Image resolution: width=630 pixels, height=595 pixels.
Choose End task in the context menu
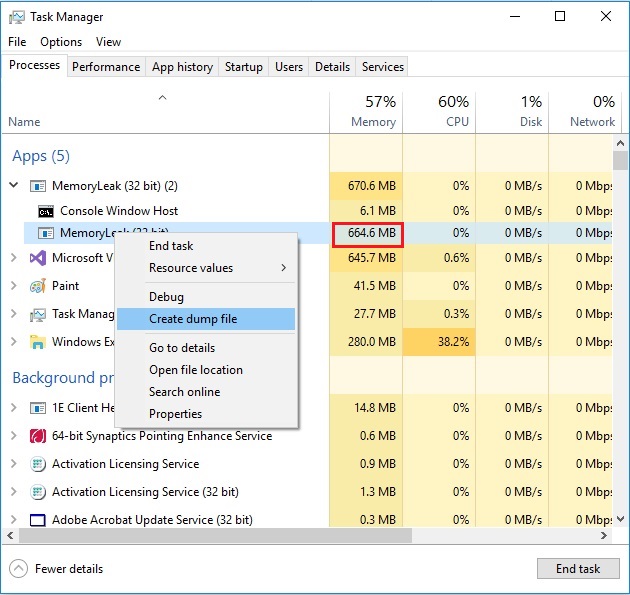(206, 246)
